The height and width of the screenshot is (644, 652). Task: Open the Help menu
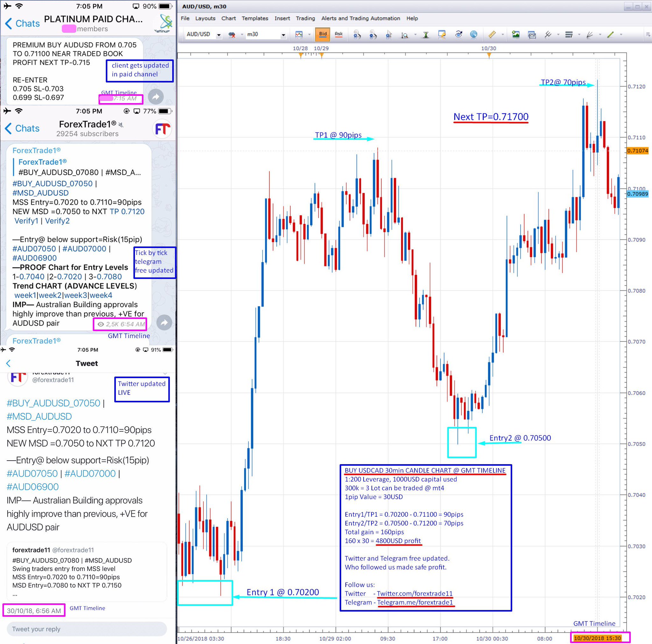pyautogui.click(x=412, y=18)
